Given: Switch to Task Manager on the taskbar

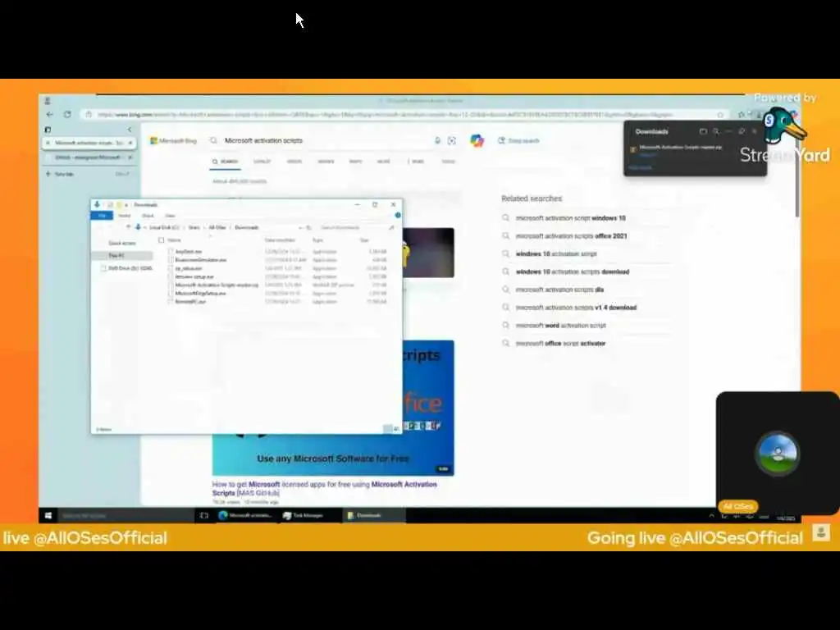Looking at the screenshot, I should point(304,515).
